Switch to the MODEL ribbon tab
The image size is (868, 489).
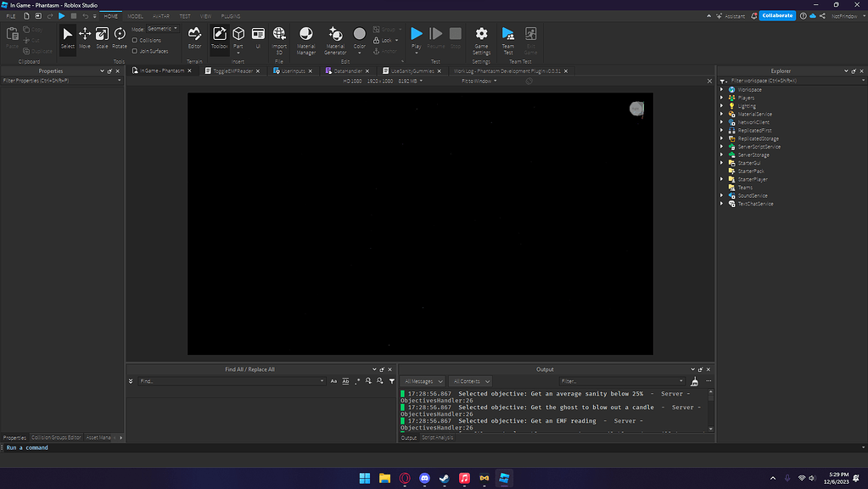[x=134, y=15]
